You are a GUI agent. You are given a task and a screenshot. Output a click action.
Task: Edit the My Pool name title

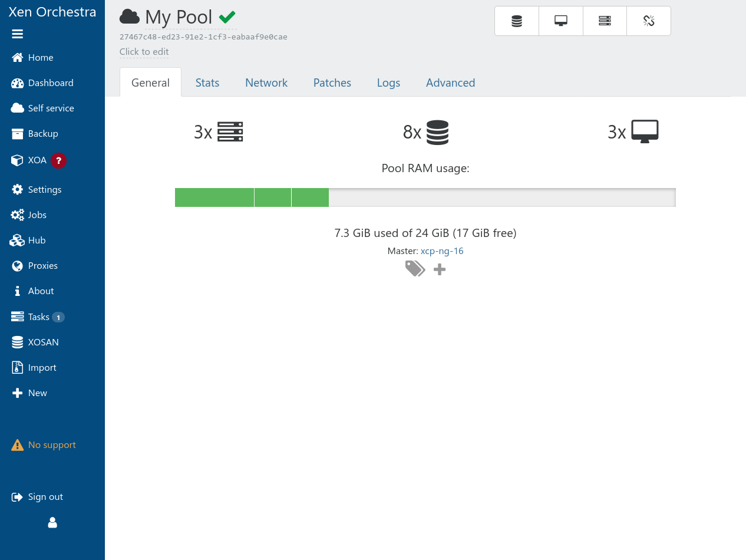pos(179,17)
